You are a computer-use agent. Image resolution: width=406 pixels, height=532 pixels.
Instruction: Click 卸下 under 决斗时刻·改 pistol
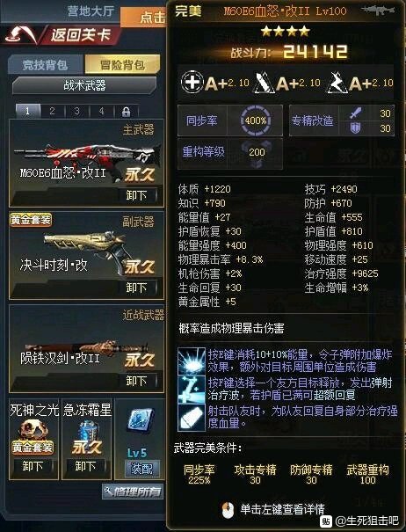137,288
